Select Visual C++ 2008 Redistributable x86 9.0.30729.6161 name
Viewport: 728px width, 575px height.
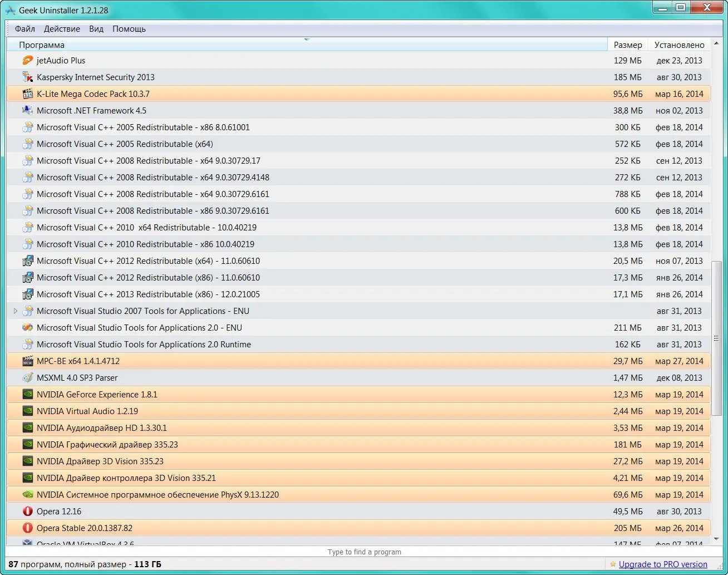[153, 210]
